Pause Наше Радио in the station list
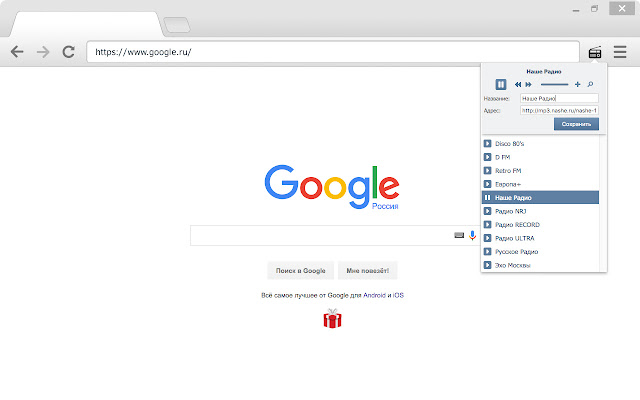 click(487, 198)
